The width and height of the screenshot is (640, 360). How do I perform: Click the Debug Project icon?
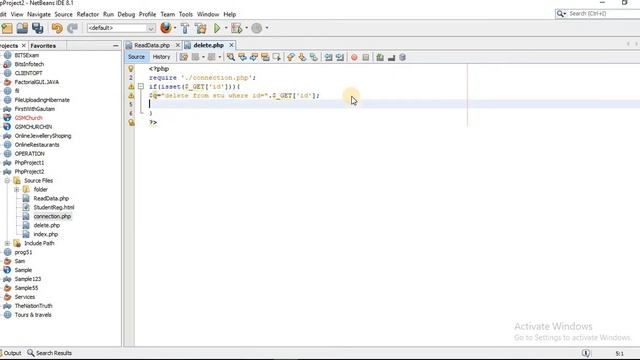[x=236, y=28]
